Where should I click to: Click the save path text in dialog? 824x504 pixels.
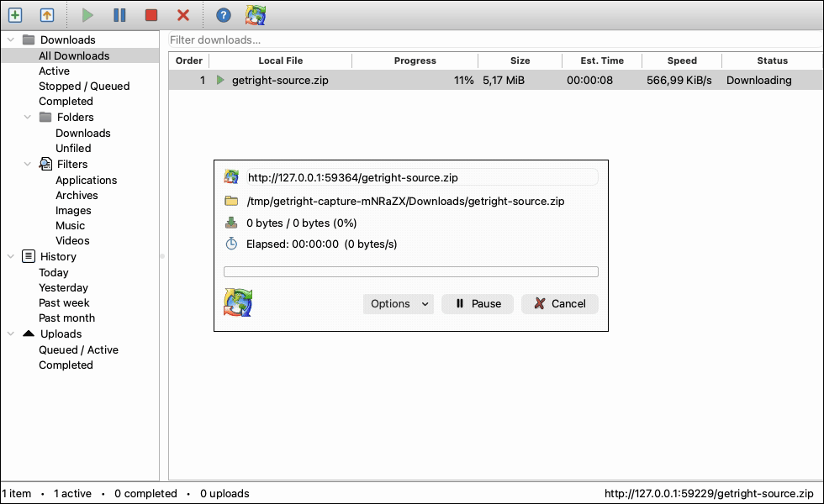(x=405, y=201)
